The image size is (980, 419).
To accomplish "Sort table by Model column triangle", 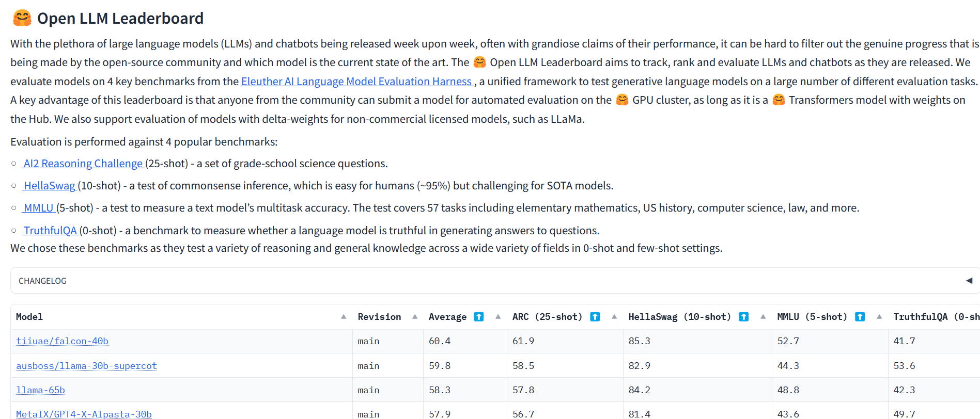I will [x=344, y=317].
